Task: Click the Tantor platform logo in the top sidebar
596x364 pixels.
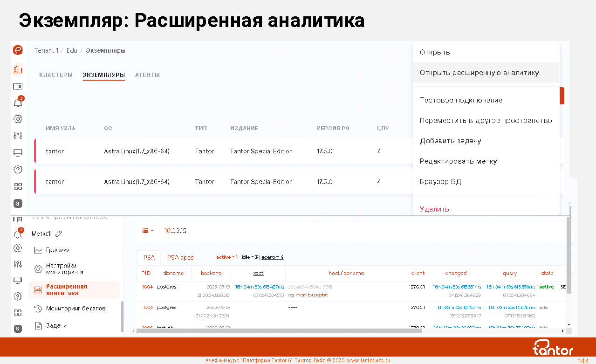Action: pyautogui.click(x=18, y=50)
